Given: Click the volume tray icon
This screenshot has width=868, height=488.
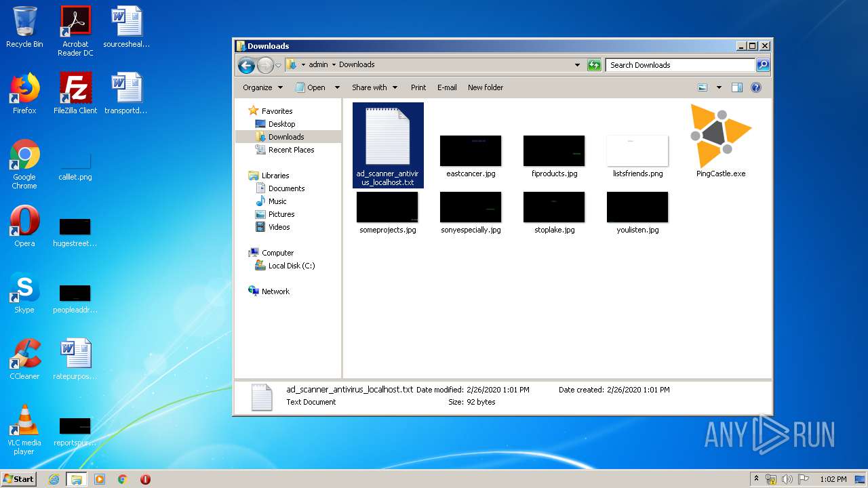Looking at the screenshot, I should coord(787,479).
